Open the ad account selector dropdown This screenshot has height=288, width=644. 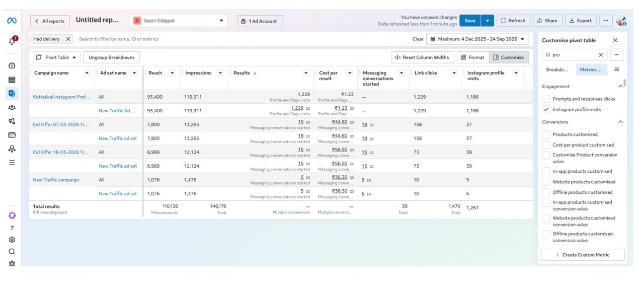179,21
